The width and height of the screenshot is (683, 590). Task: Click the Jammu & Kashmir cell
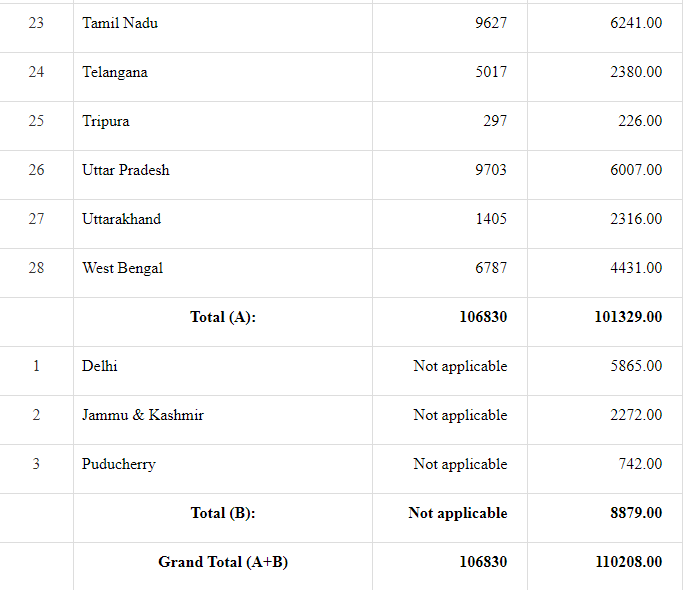(143, 415)
